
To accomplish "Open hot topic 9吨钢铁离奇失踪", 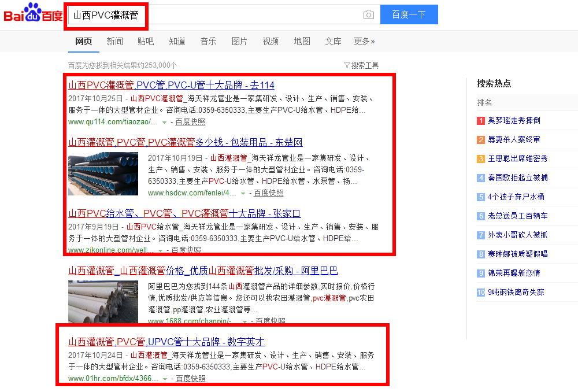I will coord(516,292).
